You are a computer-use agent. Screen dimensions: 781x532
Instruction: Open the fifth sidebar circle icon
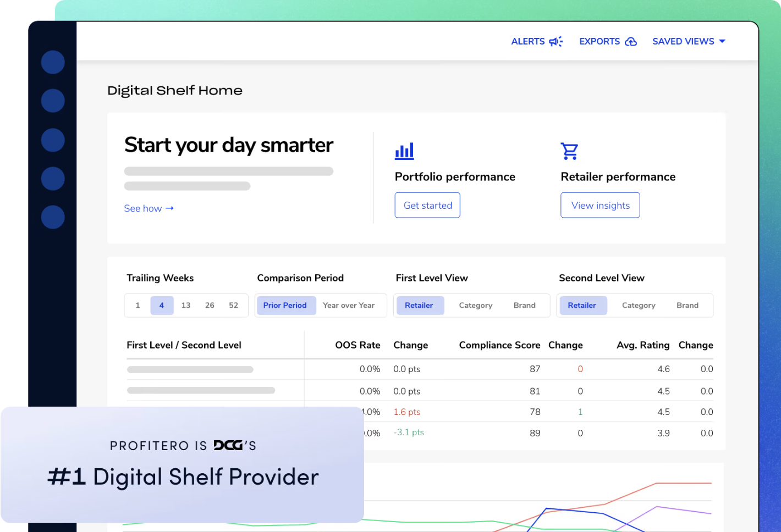click(53, 217)
